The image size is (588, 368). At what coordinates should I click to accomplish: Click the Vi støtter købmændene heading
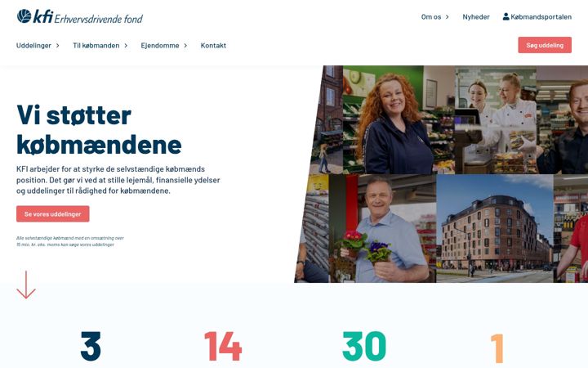pos(99,130)
